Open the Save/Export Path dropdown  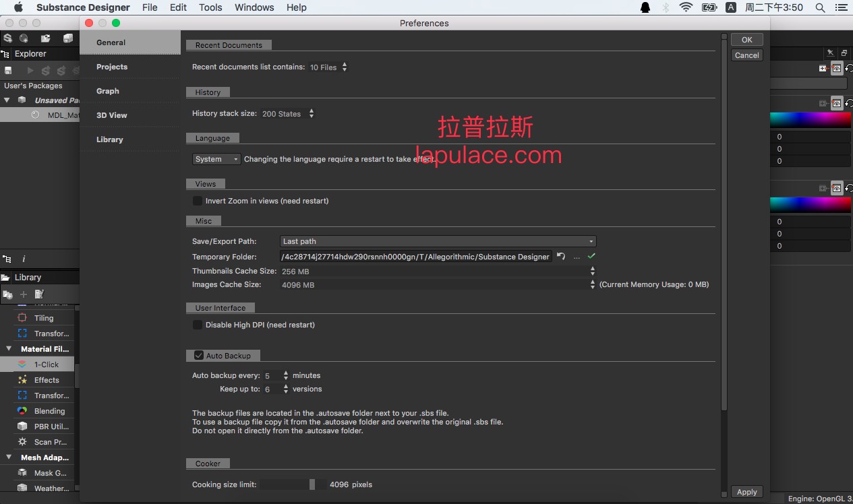tap(438, 241)
